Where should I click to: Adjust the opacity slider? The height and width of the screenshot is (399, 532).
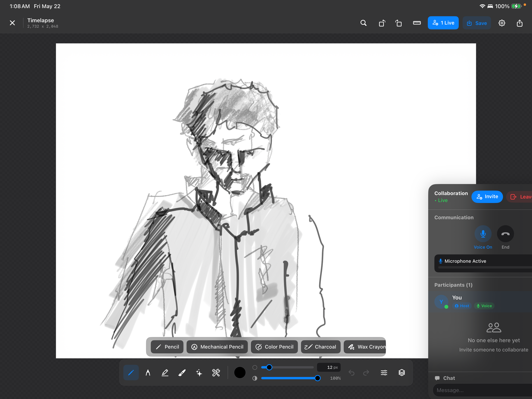pyautogui.click(x=291, y=378)
